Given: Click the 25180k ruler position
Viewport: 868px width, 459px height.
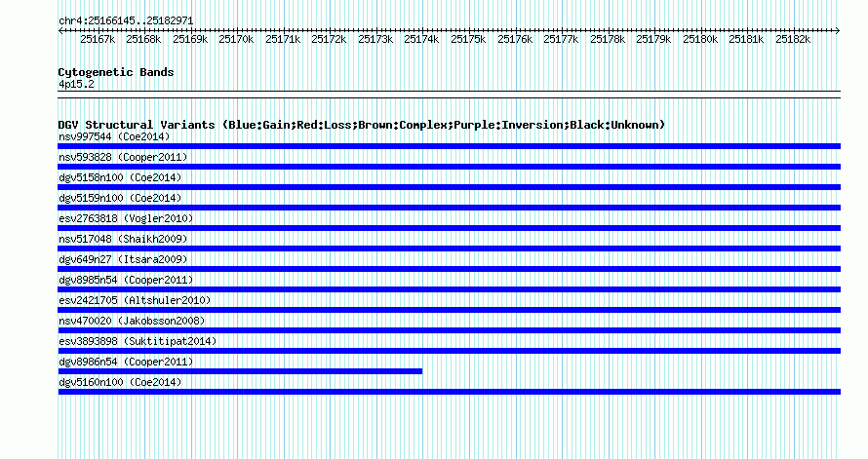Looking at the screenshot, I should tap(700, 39).
